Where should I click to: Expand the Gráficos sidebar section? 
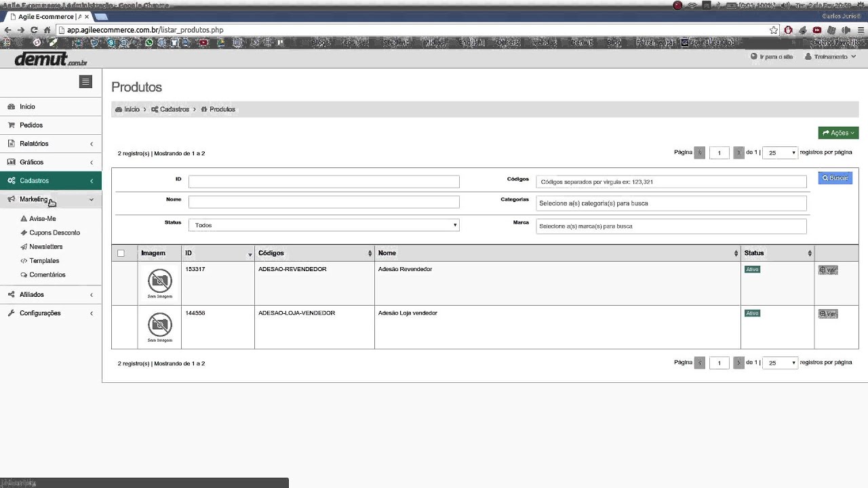pyautogui.click(x=51, y=162)
